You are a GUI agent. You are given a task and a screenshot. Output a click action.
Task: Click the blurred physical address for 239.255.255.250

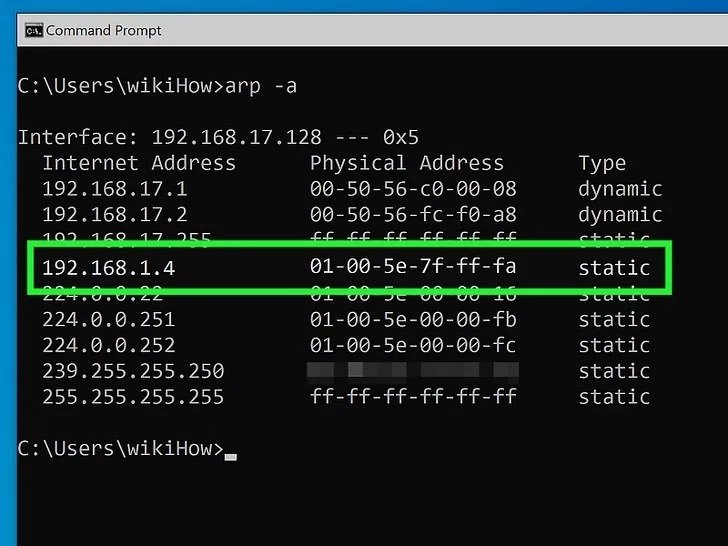pos(413,371)
